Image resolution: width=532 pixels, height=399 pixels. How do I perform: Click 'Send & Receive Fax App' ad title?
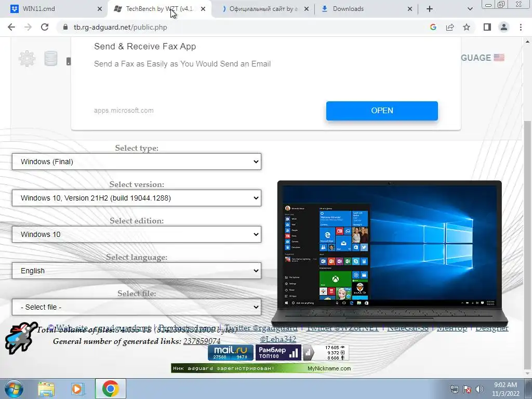pos(145,46)
